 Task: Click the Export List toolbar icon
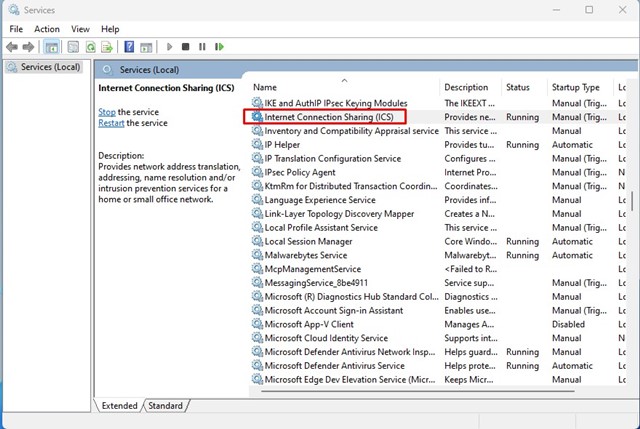coord(107,47)
